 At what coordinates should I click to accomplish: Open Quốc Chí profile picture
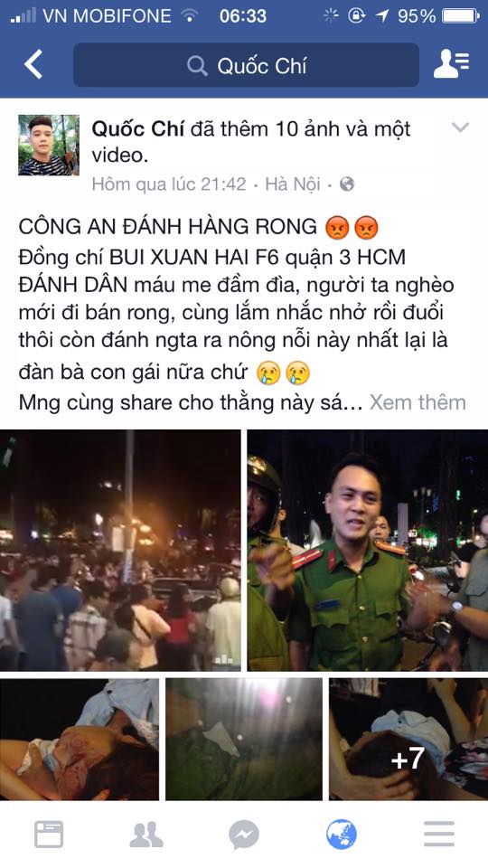coord(49,145)
